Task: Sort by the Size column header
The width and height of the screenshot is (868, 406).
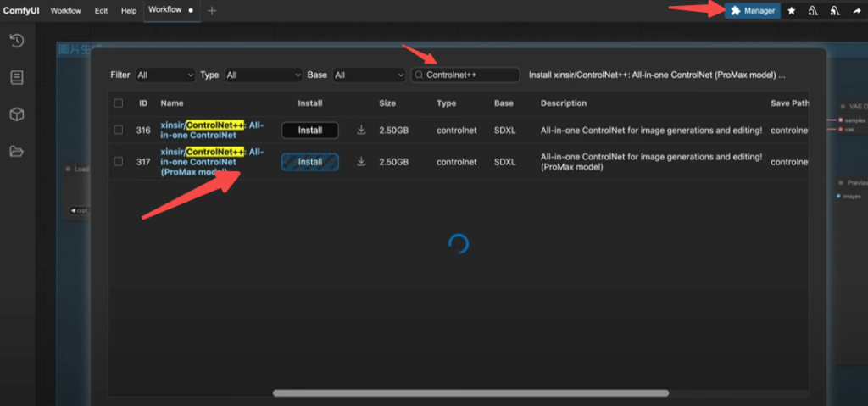Action: [387, 103]
